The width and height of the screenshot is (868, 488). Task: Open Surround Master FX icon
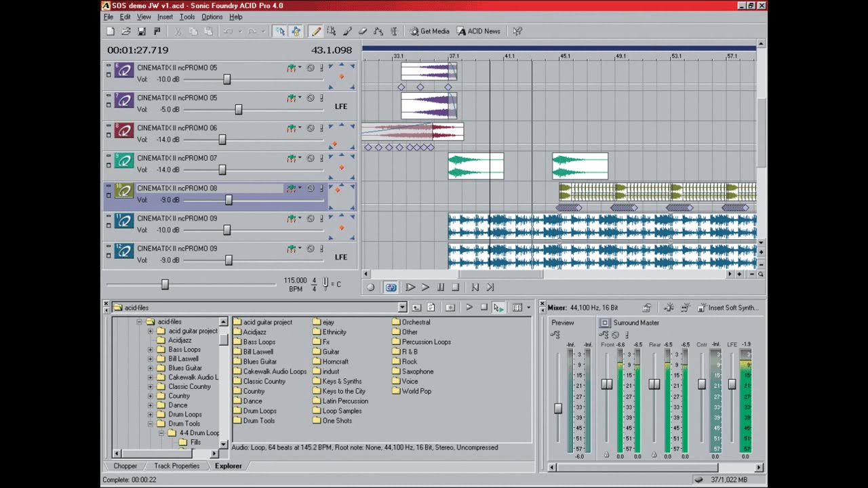click(605, 335)
